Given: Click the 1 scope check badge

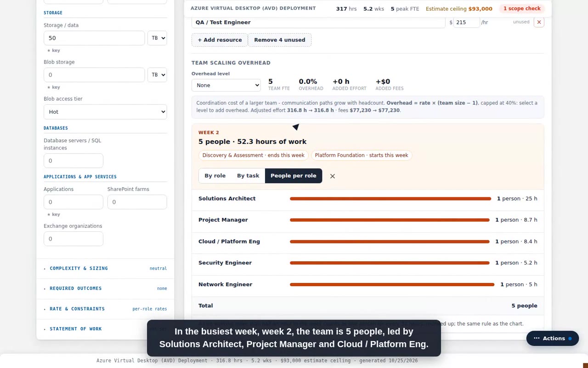Looking at the screenshot, I should coord(522,8).
